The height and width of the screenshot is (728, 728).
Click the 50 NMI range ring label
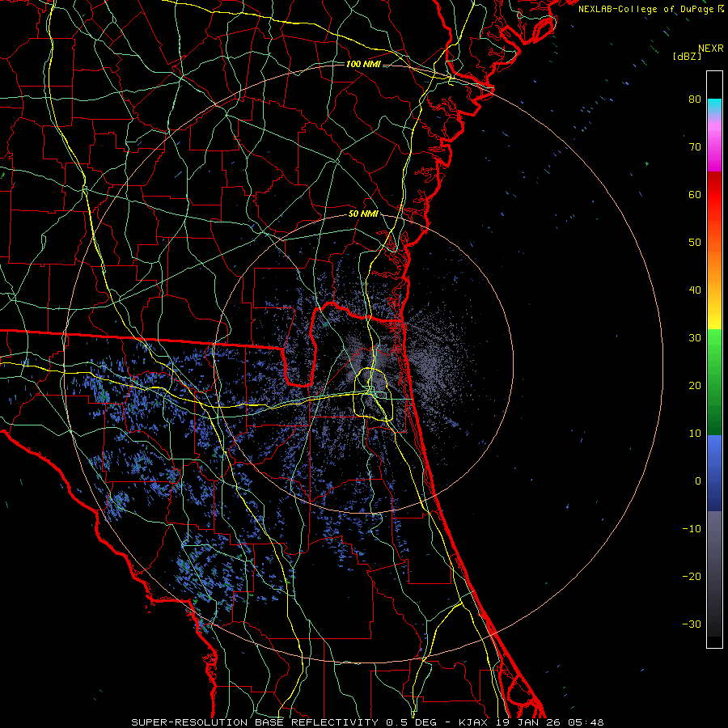[363, 214]
